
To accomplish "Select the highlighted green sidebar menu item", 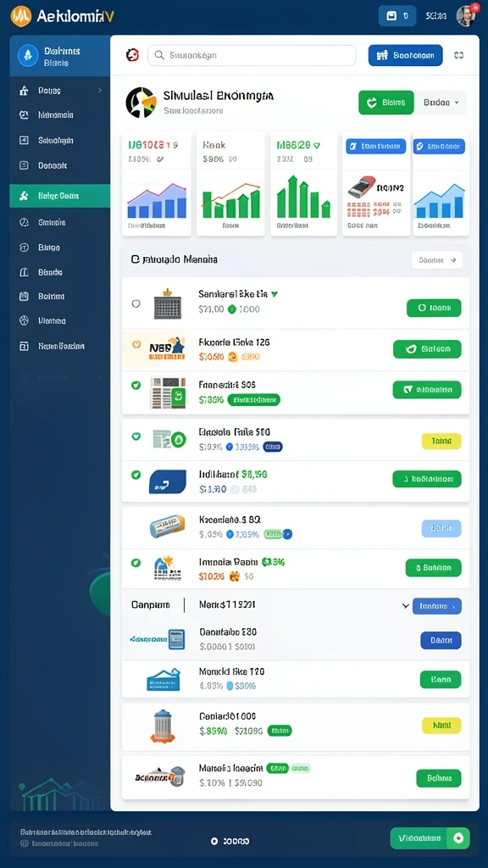I will [x=60, y=196].
